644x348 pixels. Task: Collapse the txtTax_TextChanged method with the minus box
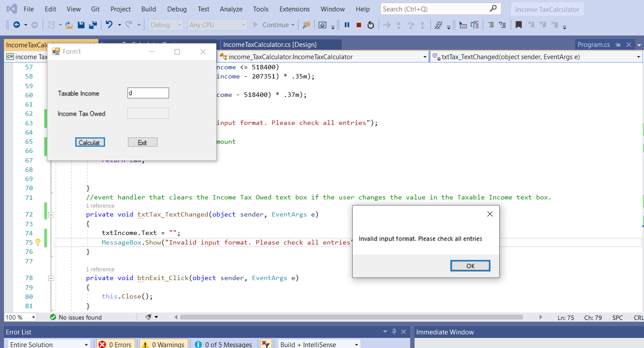[51, 215]
